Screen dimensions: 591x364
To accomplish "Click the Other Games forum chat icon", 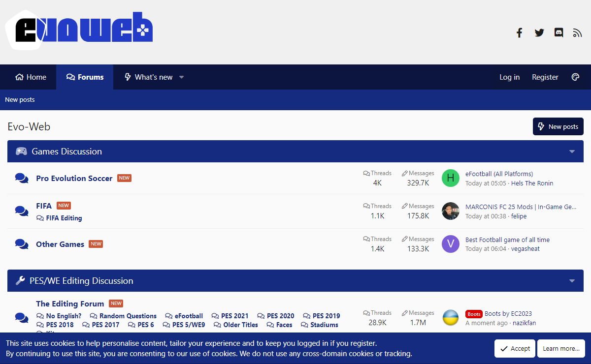I will (x=22, y=244).
